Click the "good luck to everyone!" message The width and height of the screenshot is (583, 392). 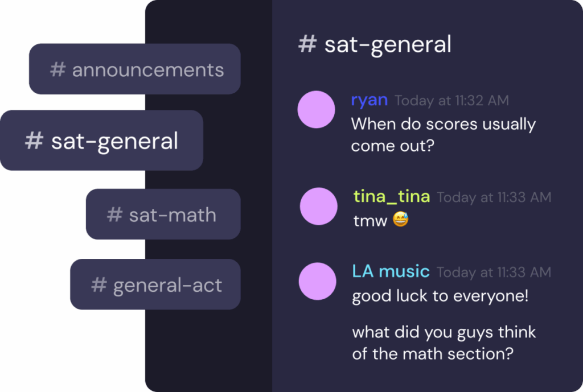440,296
